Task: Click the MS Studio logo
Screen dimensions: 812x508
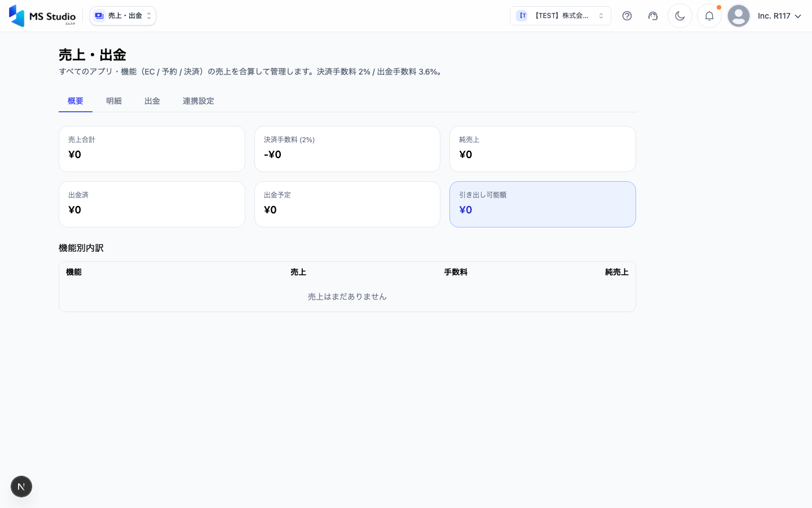Action: pos(42,16)
